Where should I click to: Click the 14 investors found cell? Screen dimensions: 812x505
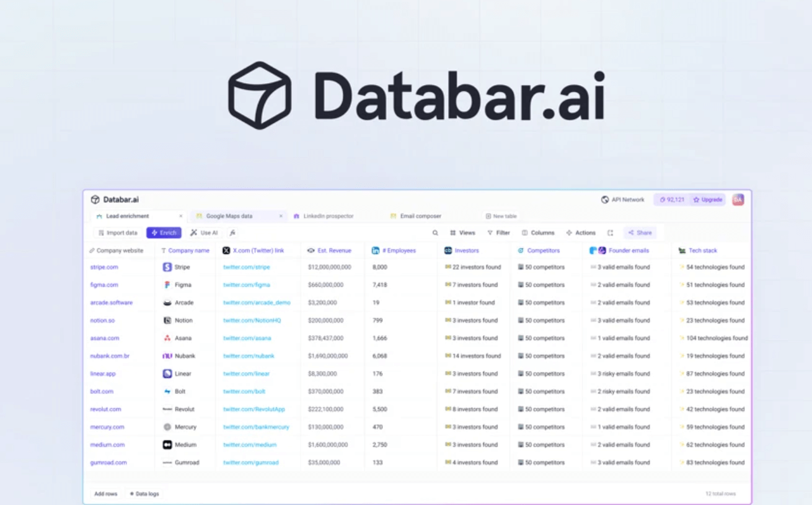472,356
